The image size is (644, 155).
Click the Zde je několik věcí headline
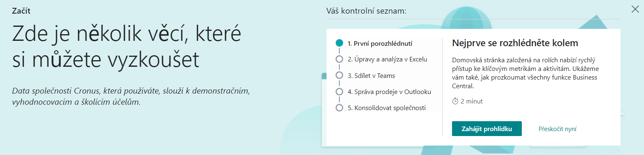tap(126, 47)
